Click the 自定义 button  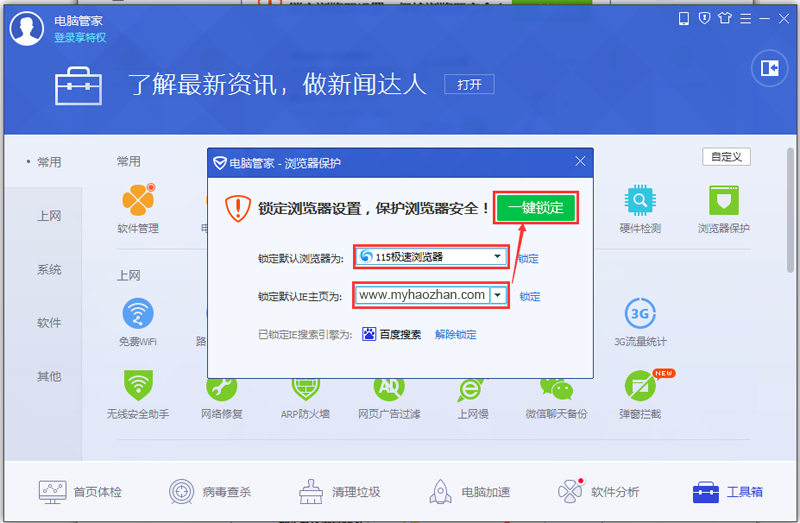coord(726,157)
